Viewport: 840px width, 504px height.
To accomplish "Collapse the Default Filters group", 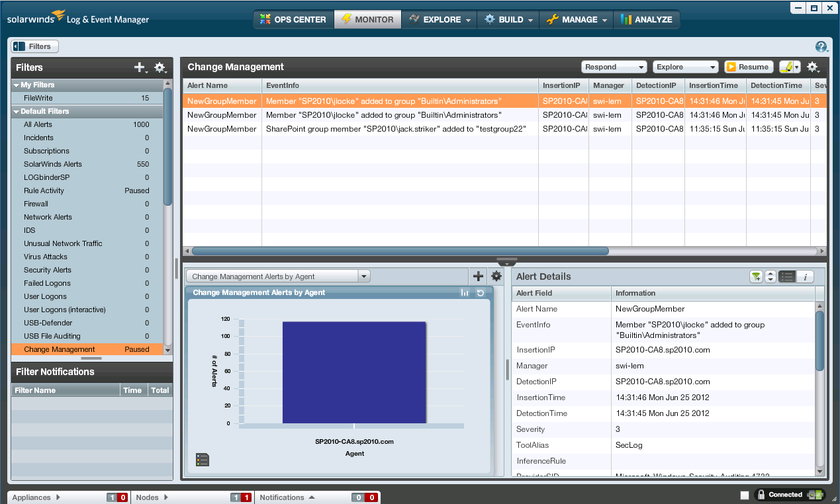I will [x=17, y=111].
